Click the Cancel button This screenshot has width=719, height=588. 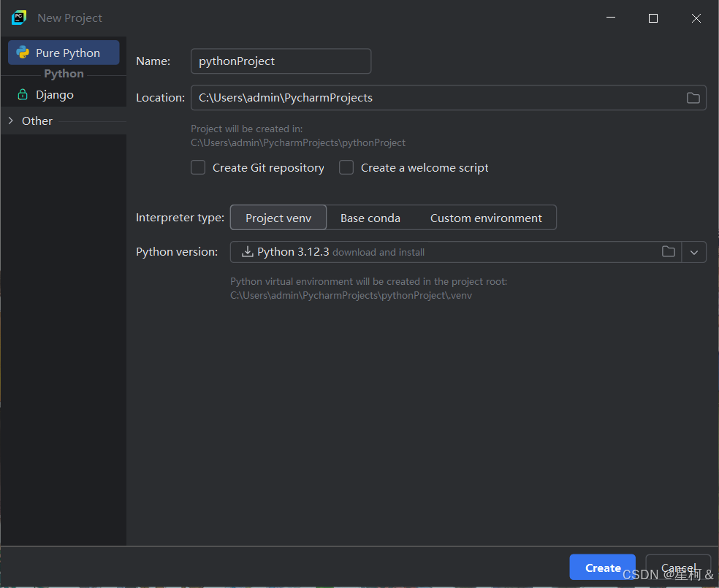678,568
